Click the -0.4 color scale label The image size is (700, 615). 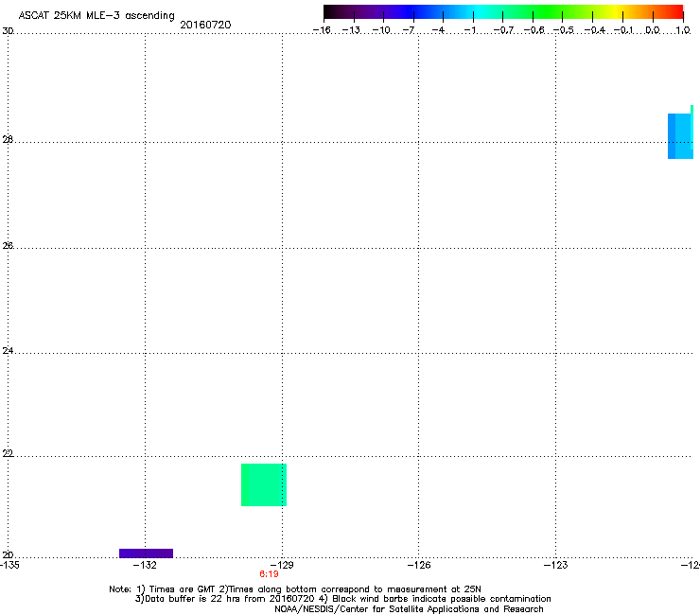tap(595, 30)
